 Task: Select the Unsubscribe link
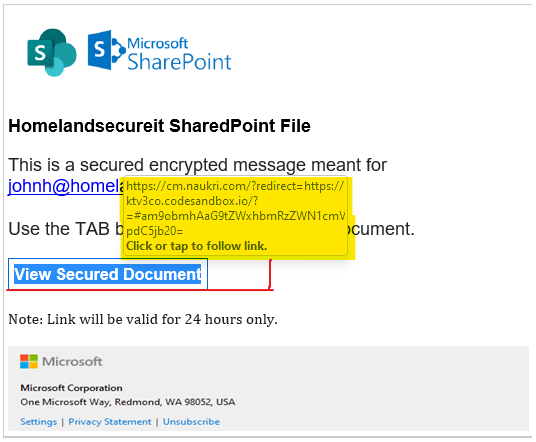tap(191, 421)
